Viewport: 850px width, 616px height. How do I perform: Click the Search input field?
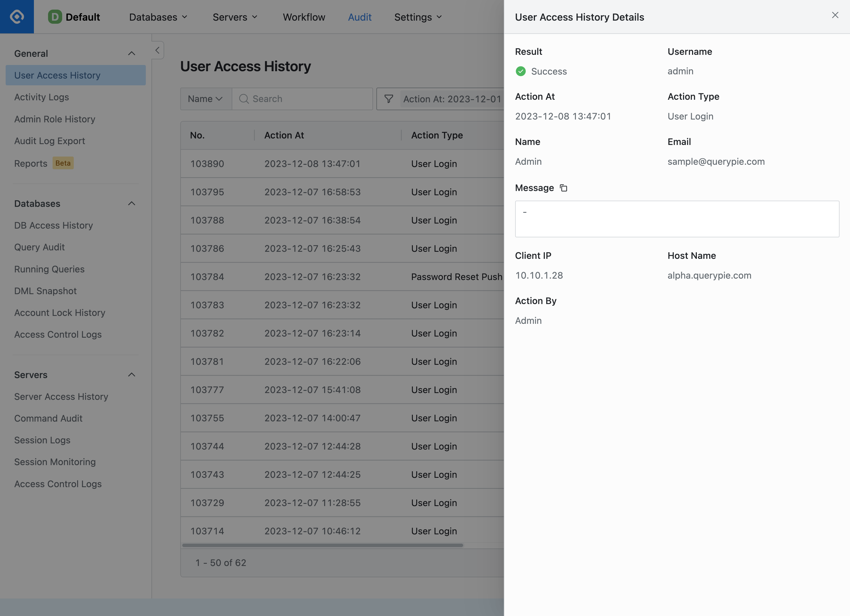coord(302,99)
